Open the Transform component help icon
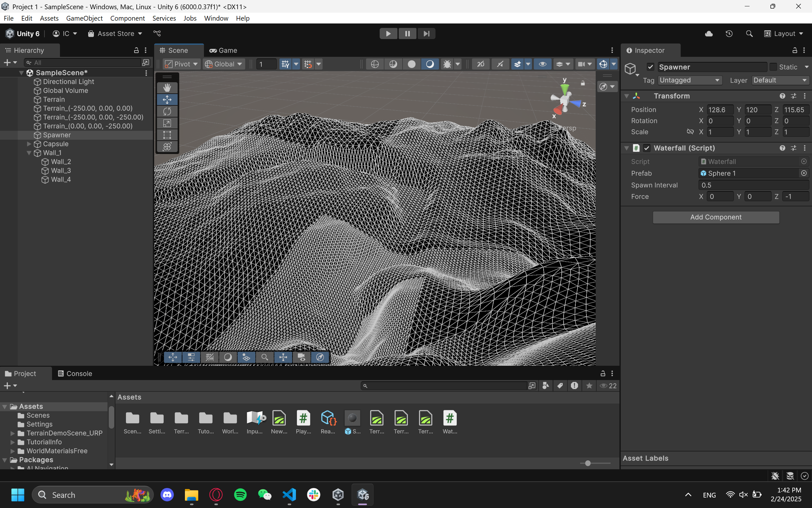The width and height of the screenshot is (812, 508). pyautogui.click(x=782, y=96)
